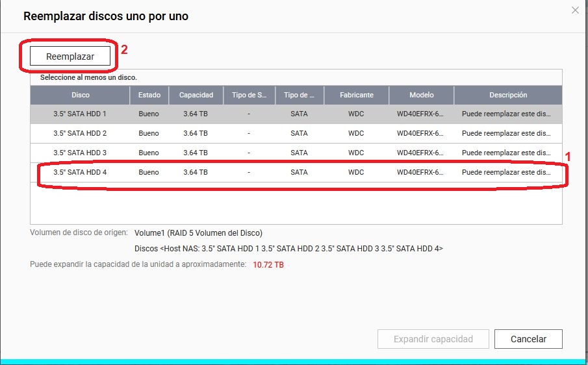This screenshot has height=365, width=588.
Task: Select the 3.5" SATA HDD 2 disk row
Action: 80,134
